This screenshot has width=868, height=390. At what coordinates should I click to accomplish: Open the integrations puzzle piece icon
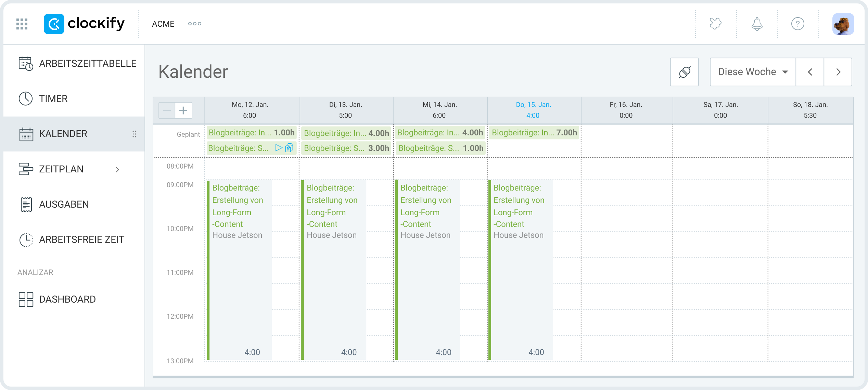715,24
